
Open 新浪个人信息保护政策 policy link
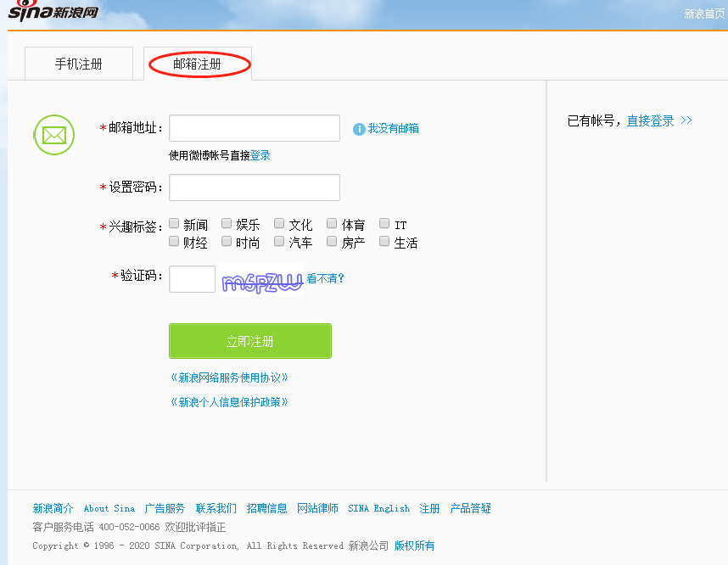click(x=230, y=401)
